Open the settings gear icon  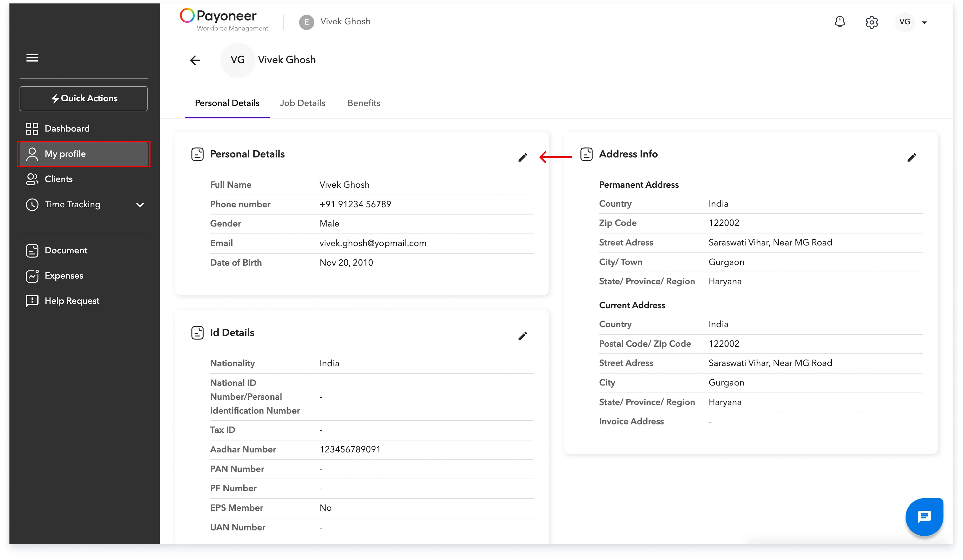point(872,22)
